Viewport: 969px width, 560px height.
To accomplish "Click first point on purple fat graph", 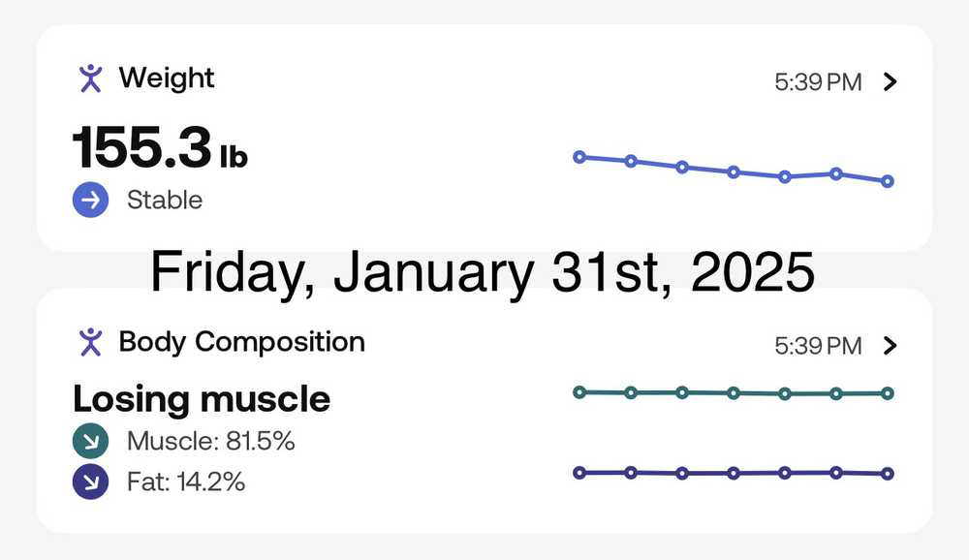I will (x=579, y=473).
